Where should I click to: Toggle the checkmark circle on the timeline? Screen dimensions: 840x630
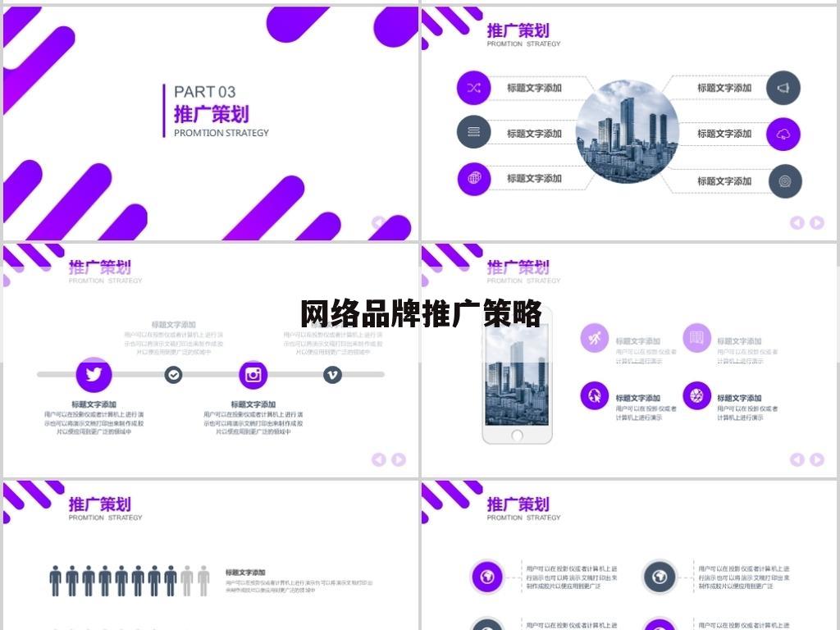click(x=173, y=373)
